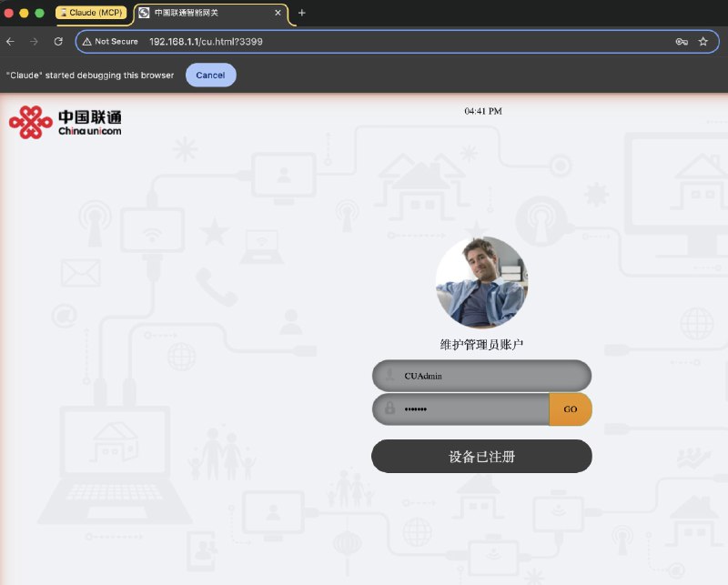Image resolution: width=728 pixels, height=585 pixels.
Task: Click the padlock icon in the password field
Action: tap(389, 409)
